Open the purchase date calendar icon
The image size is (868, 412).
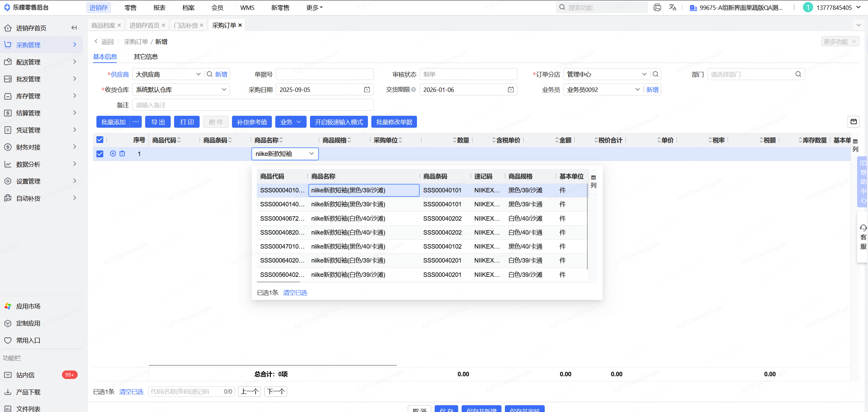click(367, 90)
